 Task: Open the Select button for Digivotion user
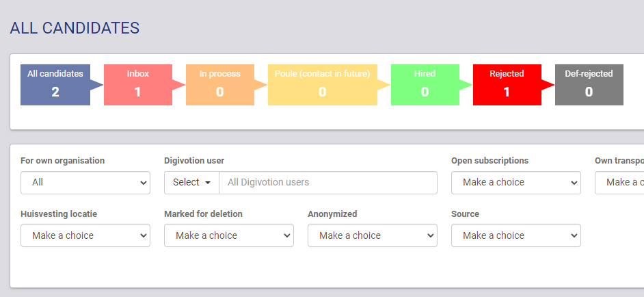click(x=191, y=183)
